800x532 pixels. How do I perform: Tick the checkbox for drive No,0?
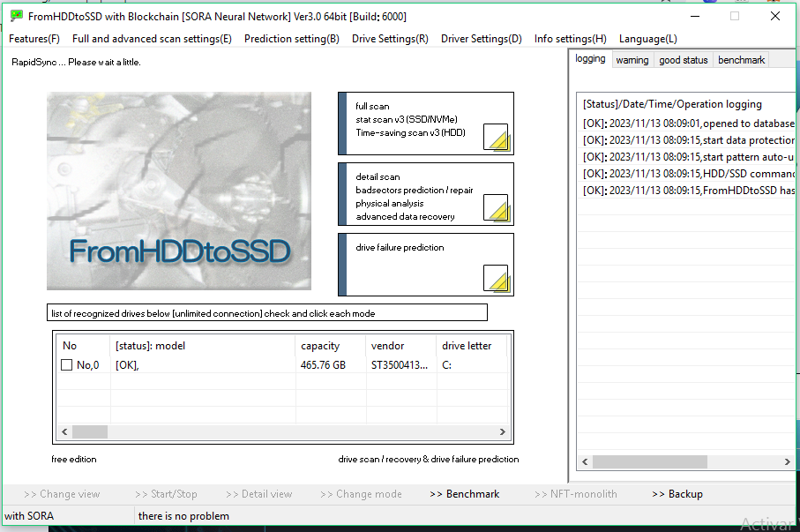tap(66, 365)
